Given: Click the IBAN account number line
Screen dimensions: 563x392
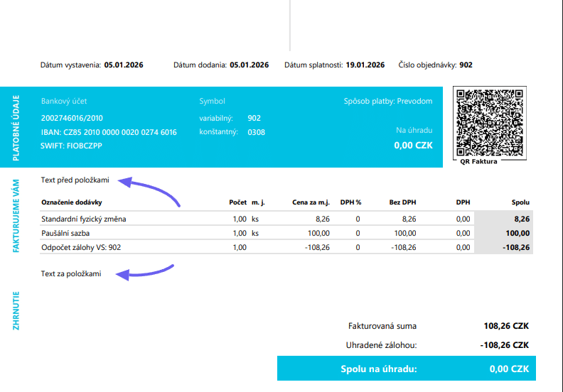Looking at the screenshot, I should tap(109, 132).
